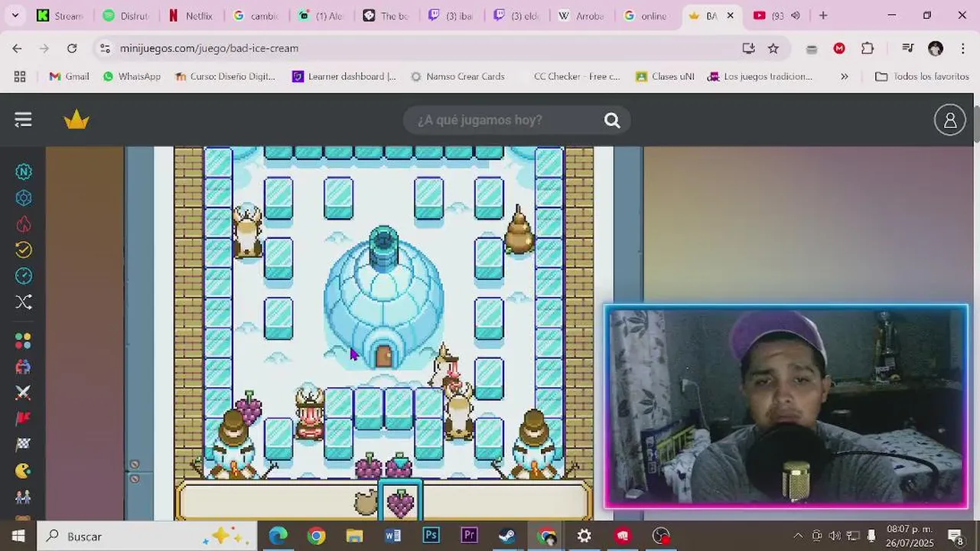Open the Pac-Man arcade category icon
The width and height of the screenshot is (980, 551).
24,471
